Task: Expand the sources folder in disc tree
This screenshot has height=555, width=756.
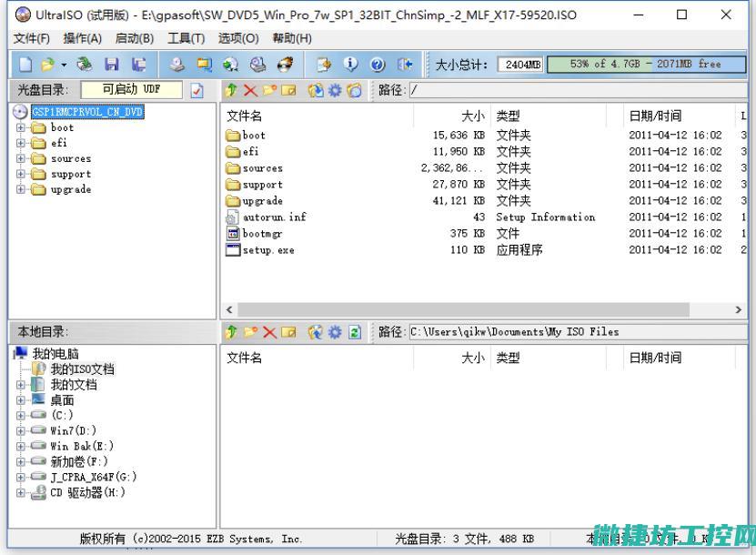Action: pos(20,158)
